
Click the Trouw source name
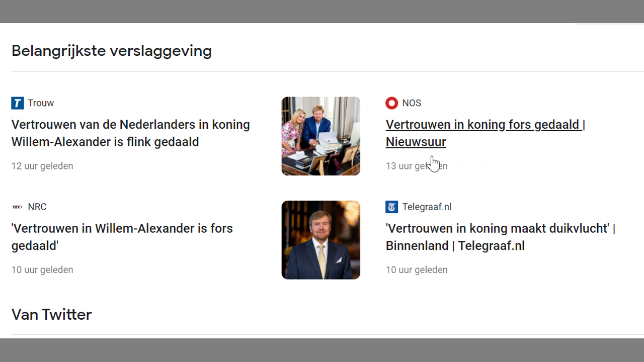(41, 103)
